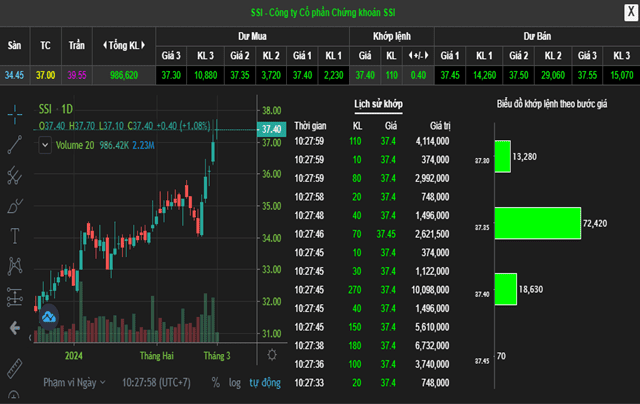Click Khớp lệnh change value 0.40
This screenshot has height=404, width=640.
tap(418, 75)
